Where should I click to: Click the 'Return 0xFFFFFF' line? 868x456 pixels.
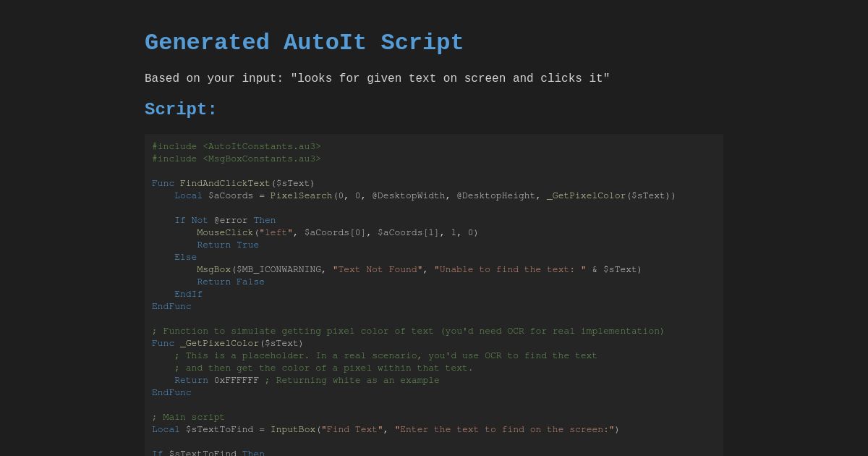[x=214, y=380]
